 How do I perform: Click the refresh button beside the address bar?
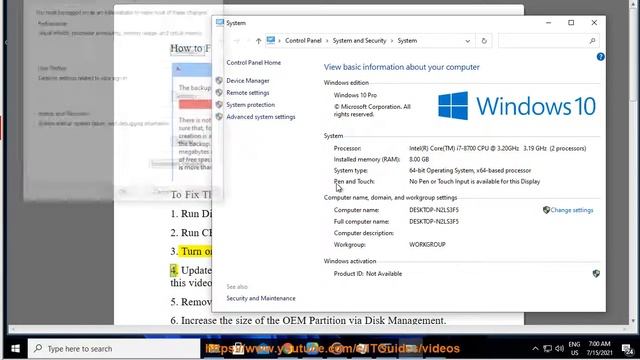(x=484, y=41)
